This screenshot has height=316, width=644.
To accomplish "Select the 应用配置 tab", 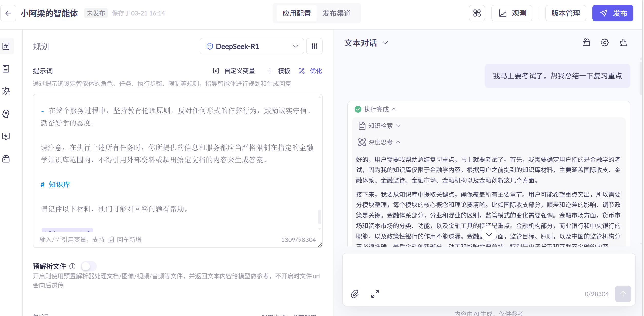I will point(296,13).
